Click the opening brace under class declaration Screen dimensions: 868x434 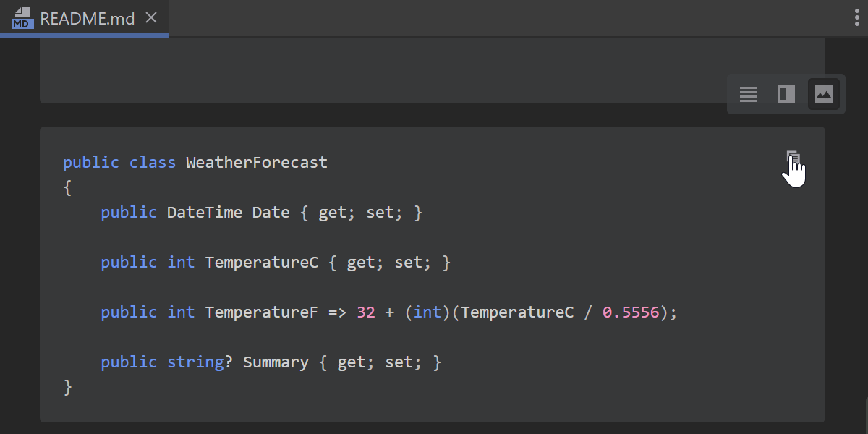pyautogui.click(x=68, y=188)
